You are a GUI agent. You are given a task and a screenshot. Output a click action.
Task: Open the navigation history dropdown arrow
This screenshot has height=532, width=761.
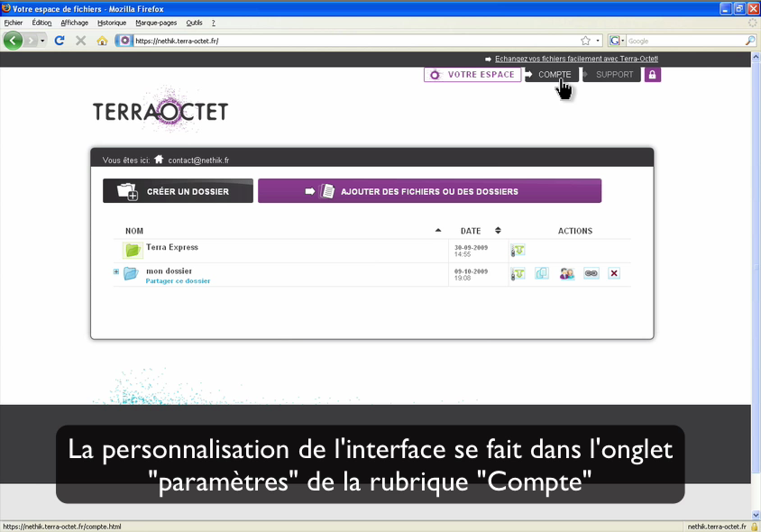pyautogui.click(x=42, y=41)
